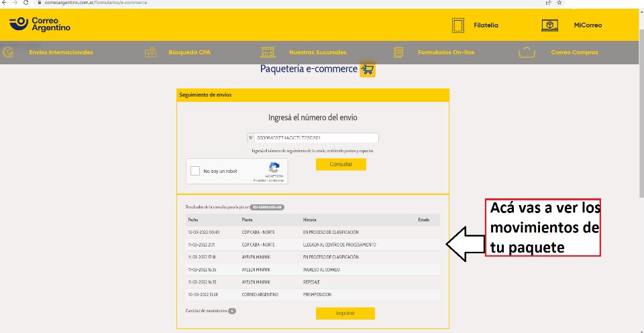644x333 pixels.
Task: Click the reCAPTCHA logo
Action: [x=274, y=168]
